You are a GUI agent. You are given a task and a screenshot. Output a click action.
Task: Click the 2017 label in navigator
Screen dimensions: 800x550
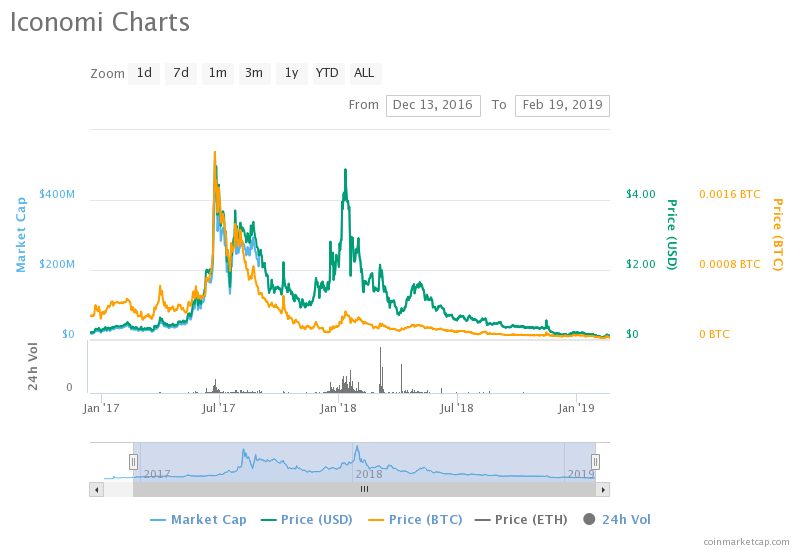tap(157, 474)
